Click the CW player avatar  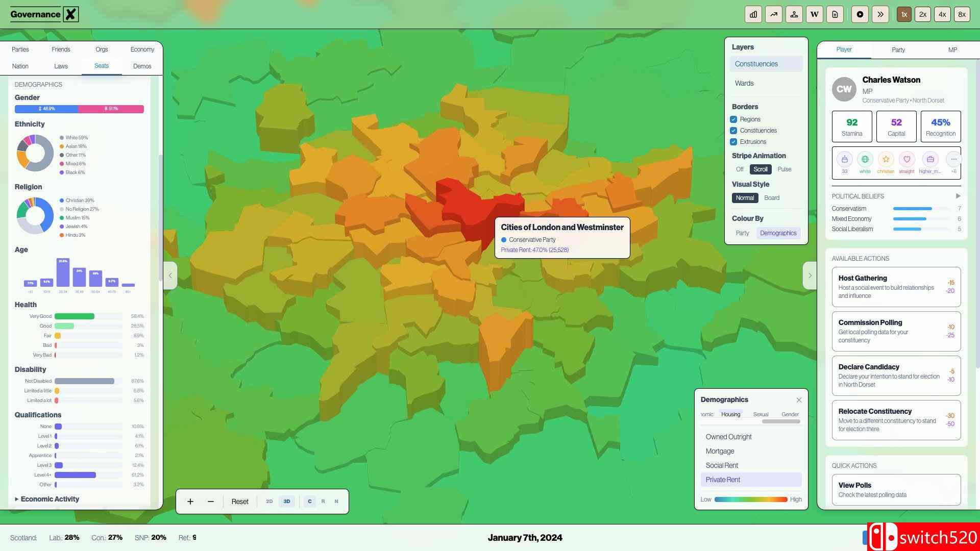click(x=844, y=89)
